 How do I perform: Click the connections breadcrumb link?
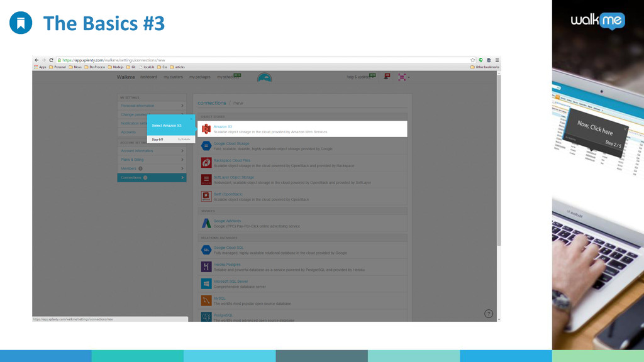coord(211,103)
